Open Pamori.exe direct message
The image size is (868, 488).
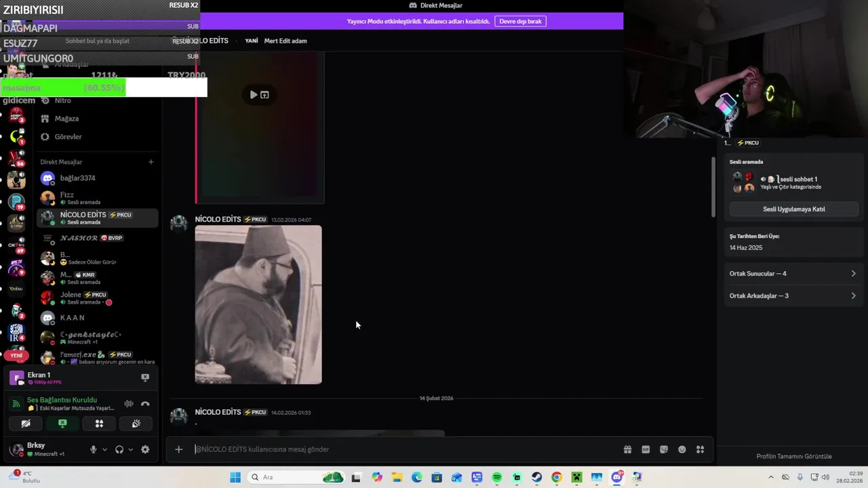(x=98, y=357)
